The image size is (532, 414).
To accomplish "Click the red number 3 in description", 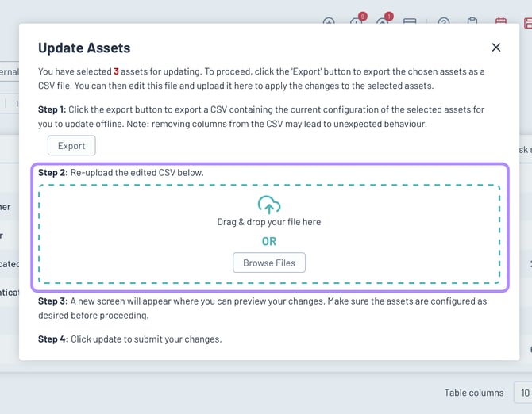I will coord(116,71).
